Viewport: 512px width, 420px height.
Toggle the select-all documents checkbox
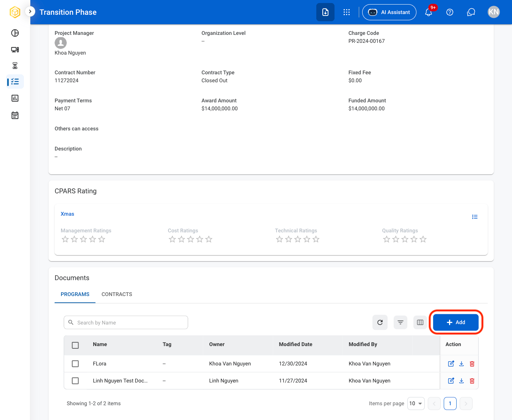75,345
